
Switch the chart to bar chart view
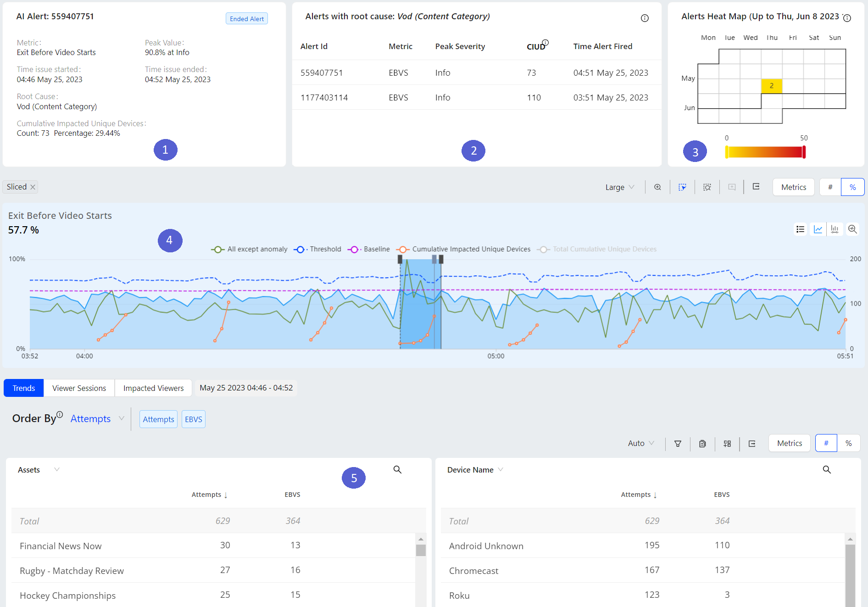(x=835, y=229)
